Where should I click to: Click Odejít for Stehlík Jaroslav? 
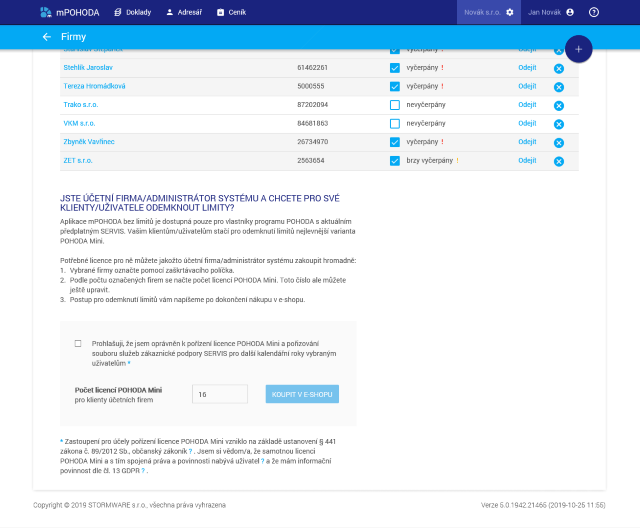point(527,68)
